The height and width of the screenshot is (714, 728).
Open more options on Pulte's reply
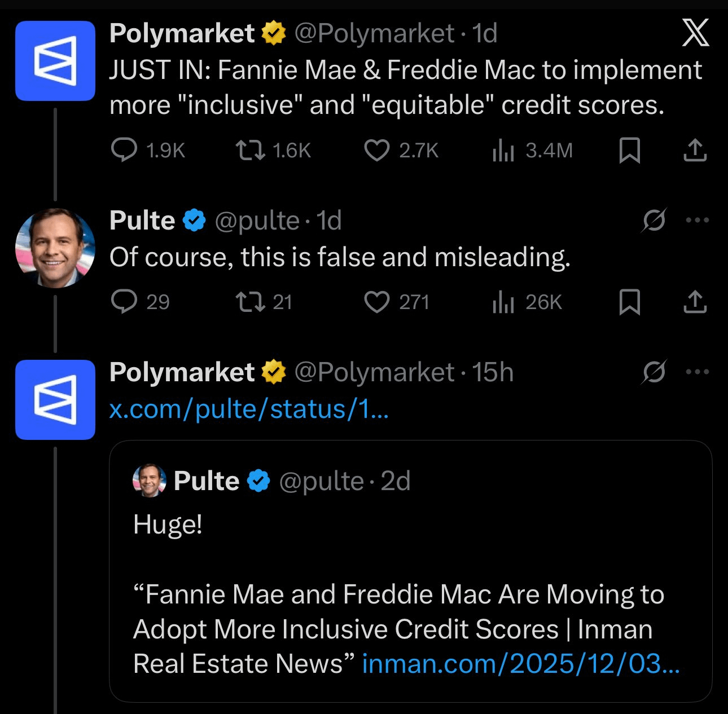pos(698,220)
